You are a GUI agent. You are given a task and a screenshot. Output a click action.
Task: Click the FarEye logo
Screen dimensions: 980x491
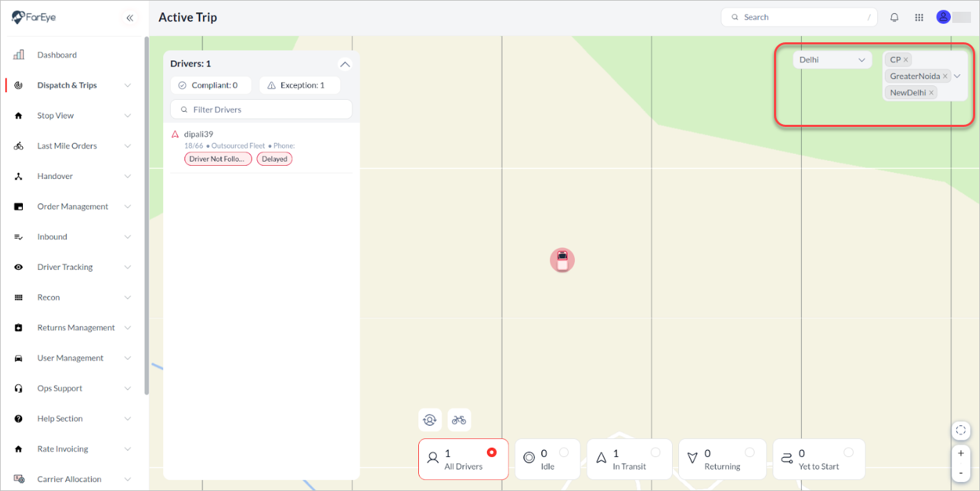pyautogui.click(x=34, y=17)
